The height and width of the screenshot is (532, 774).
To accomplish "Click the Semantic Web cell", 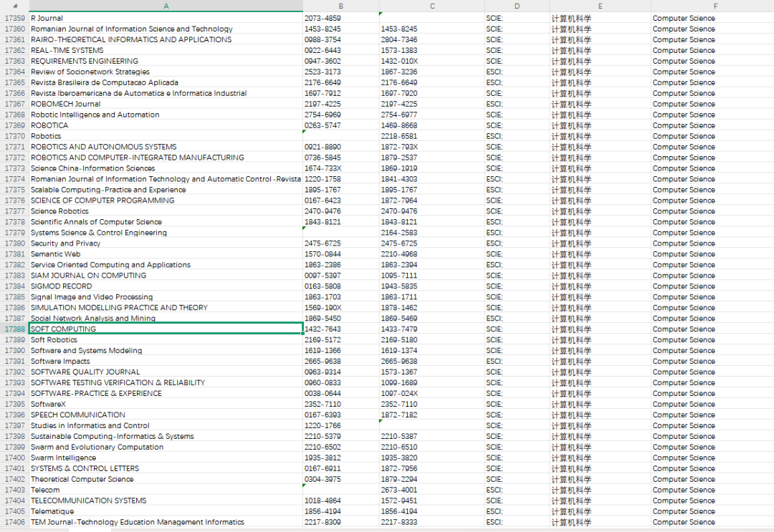I will [x=166, y=254].
